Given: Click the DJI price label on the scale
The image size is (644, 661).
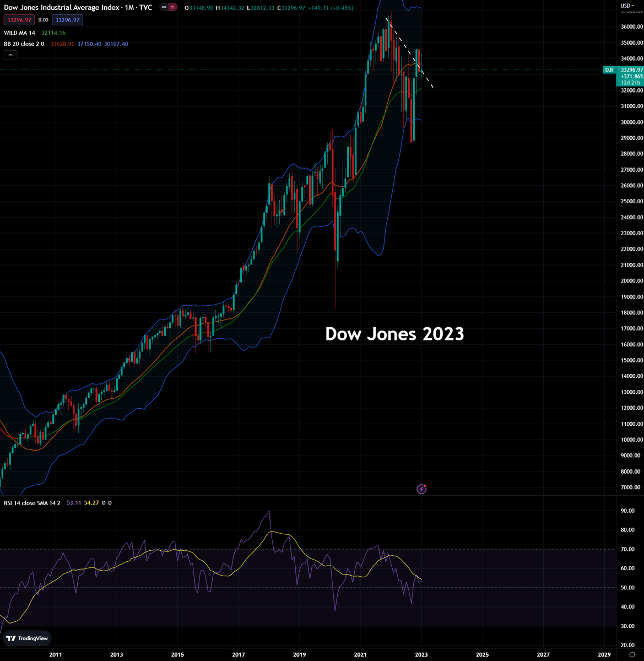Looking at the screenshot, I should pyautogui.click(x=609, y=70).
